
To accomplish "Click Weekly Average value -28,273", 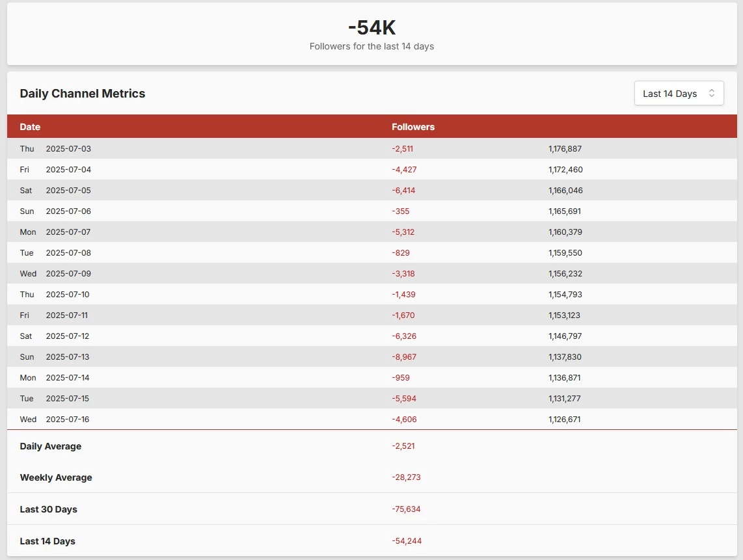I will point(406,477).
